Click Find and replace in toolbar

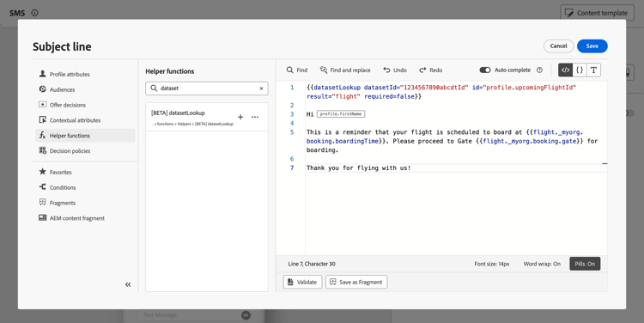(x=345, y=70)
